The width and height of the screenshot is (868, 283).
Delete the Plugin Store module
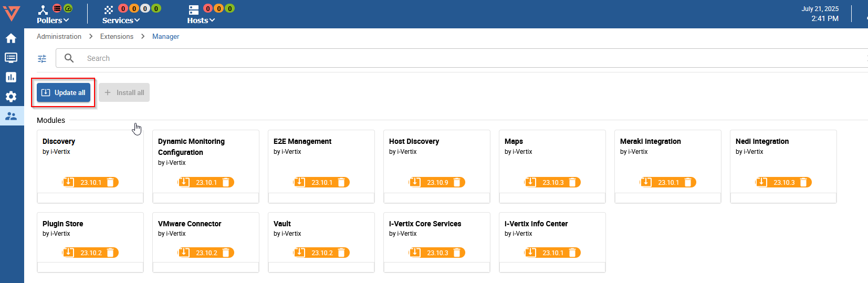[x=110, y=253]
